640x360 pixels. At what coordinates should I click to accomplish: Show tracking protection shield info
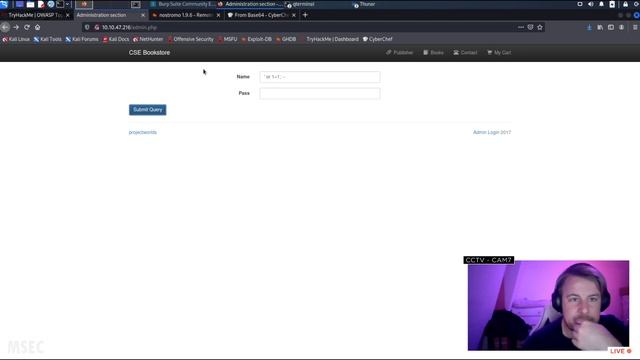coord(87,27)
